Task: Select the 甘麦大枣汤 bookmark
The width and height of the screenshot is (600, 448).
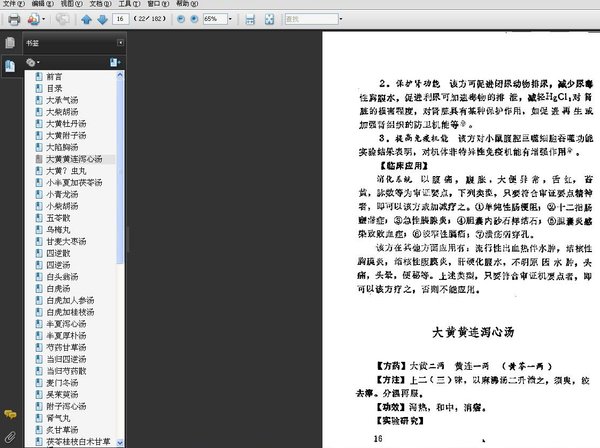Action: [66, 241]
